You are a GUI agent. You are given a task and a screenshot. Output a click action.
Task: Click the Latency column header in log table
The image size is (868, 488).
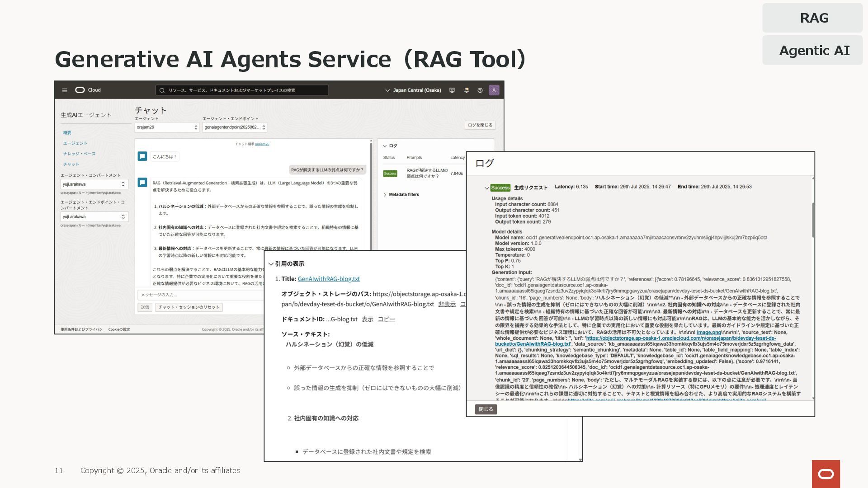[x=458, y=158]
